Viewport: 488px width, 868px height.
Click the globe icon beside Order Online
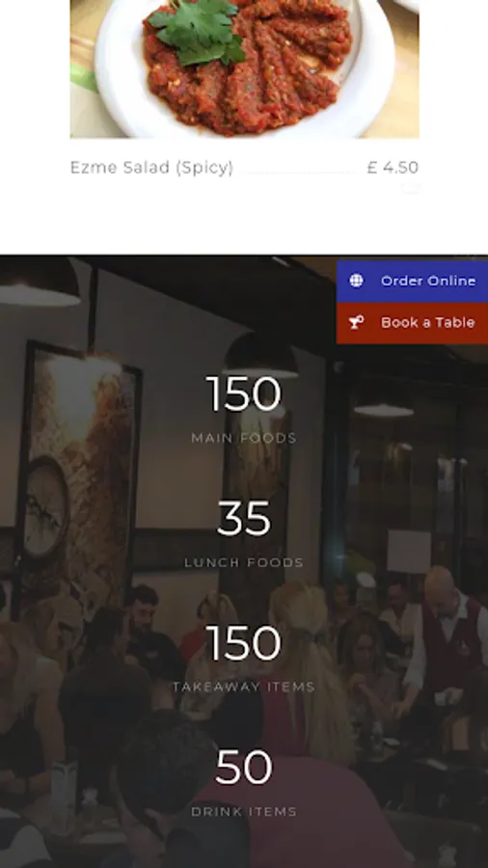(x=356, y=281)
